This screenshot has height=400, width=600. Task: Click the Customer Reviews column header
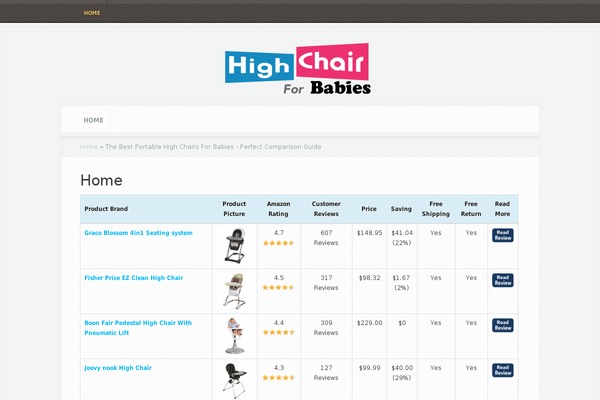326,209
